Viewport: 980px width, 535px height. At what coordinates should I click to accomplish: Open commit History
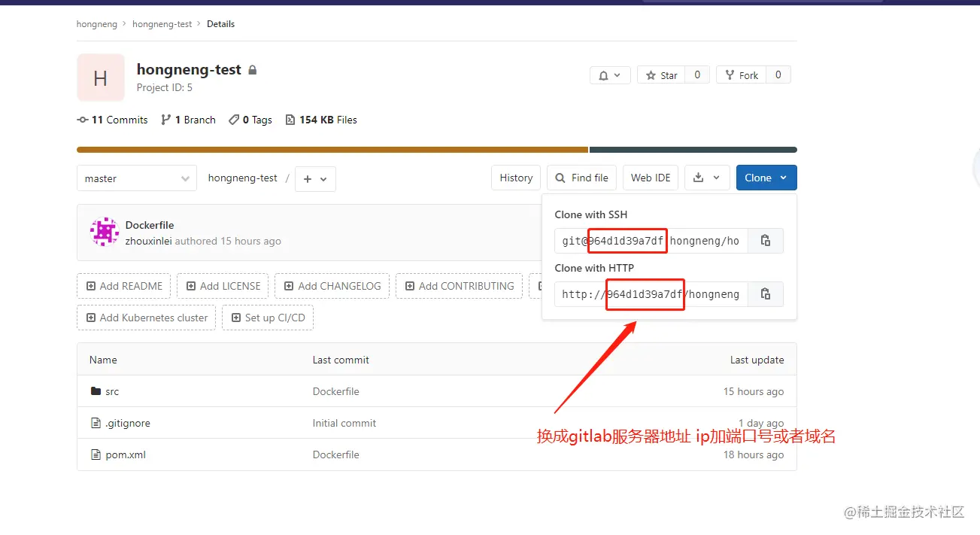pyautogui.click(x=516, y=178)
